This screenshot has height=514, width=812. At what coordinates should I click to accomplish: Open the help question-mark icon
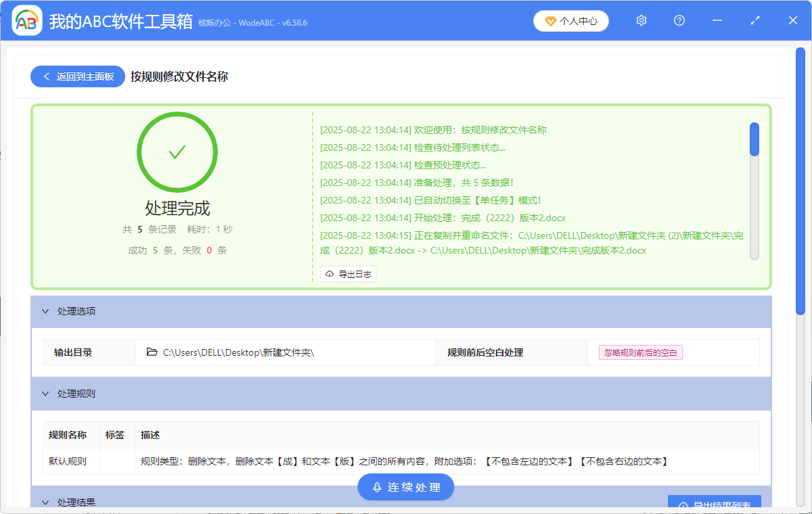pyautogui.click(x=679, y=20)
